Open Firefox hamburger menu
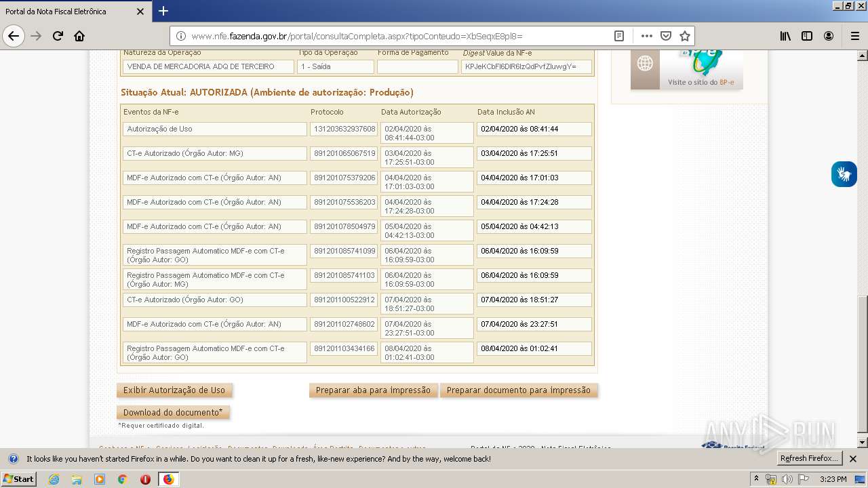Image resolution: width=868 pixels, height=488 pixels. point(854,36)
